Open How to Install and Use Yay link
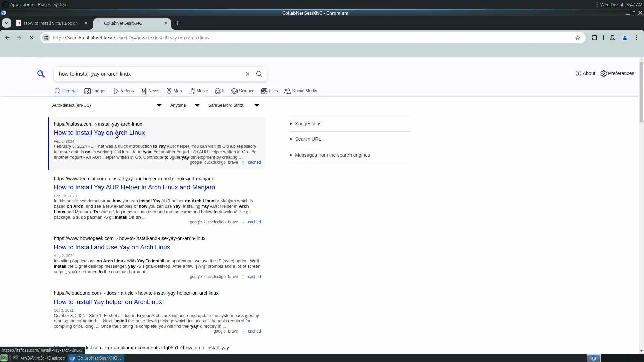This screenshot has width=644, height=362. tap(112, 247)
